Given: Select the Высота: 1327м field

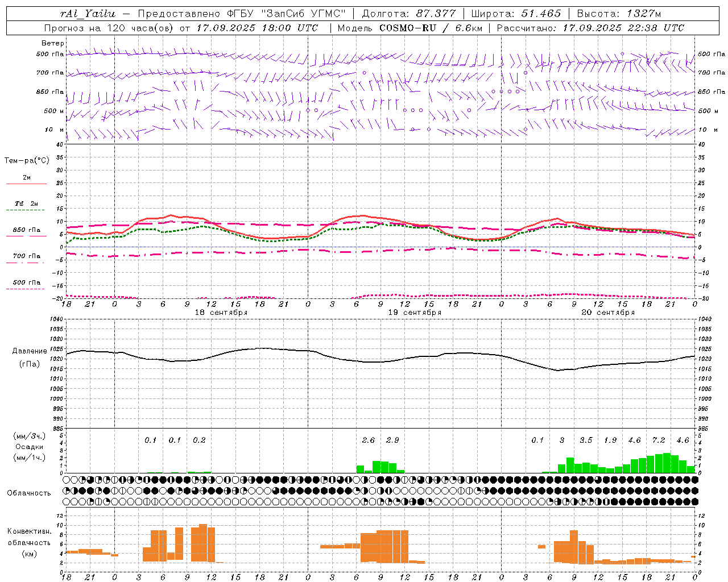Looking at the screenshot, I should [x=619, y=14].
